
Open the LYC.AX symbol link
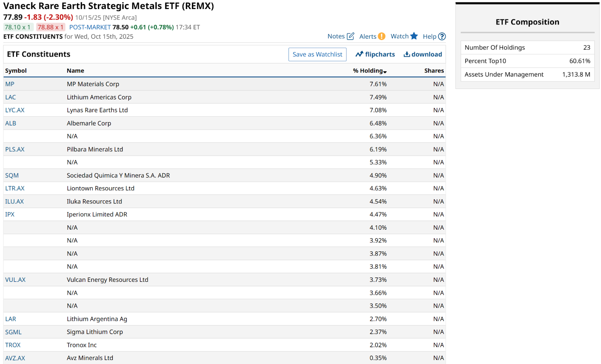[x=15, y=110]
